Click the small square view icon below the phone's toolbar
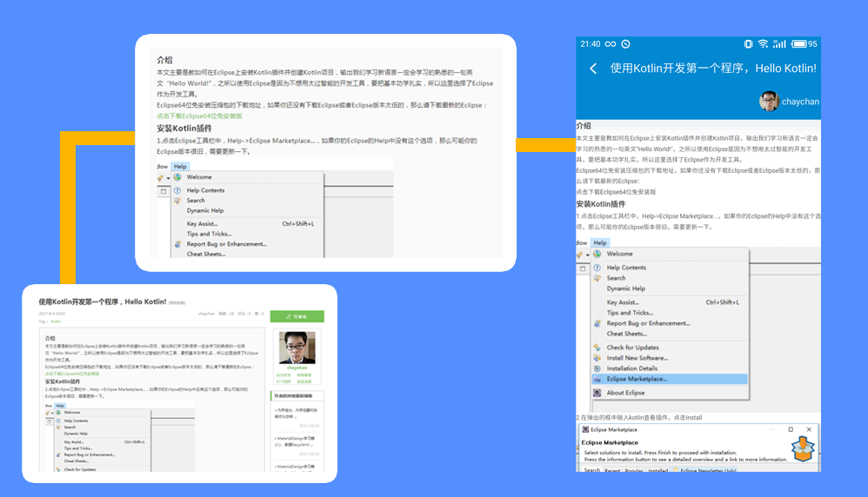The height and width of the screenshot is (497, 868). click(583, 268)
